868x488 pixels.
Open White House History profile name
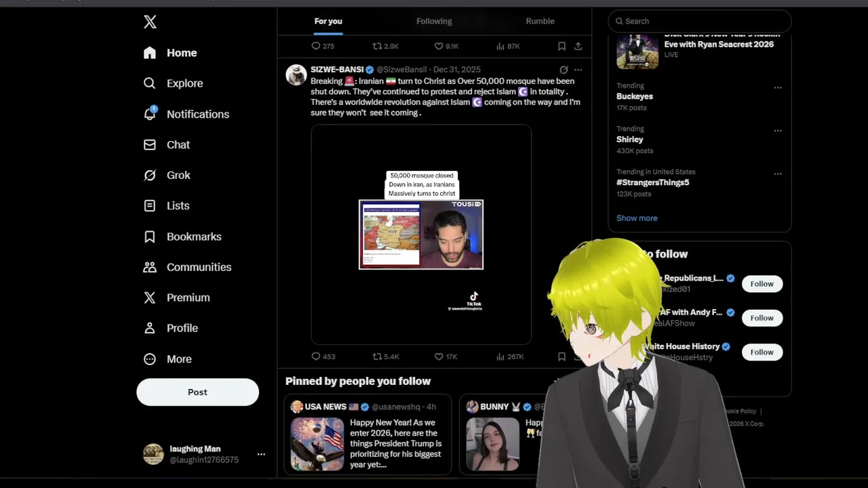[x=683, y=346]
